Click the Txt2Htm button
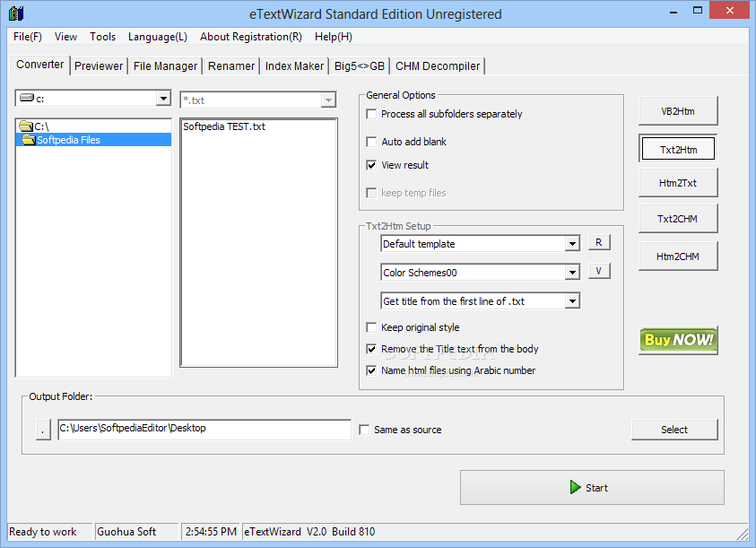Image resolution: width=756 pixels, height=548 pixels. [678, 149]
